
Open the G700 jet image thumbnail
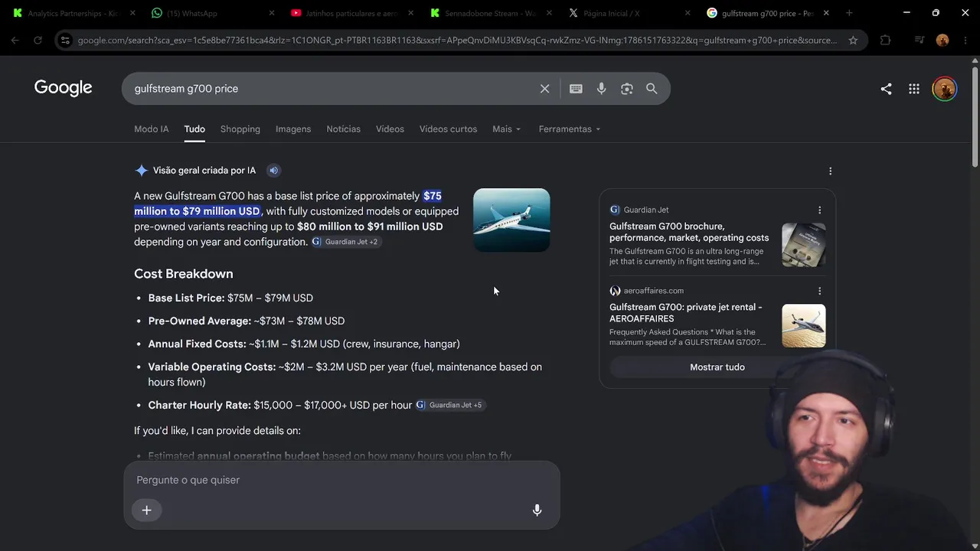coord(511,220)
